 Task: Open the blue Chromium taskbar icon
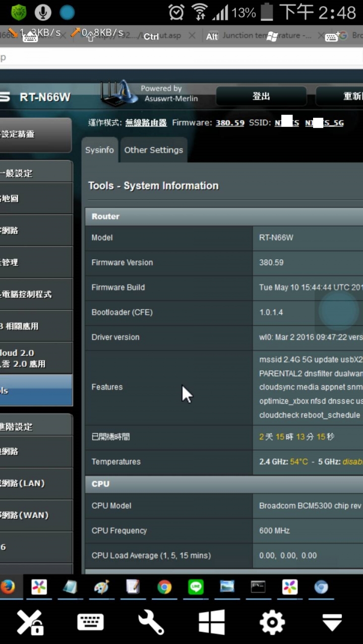point(321,587)
